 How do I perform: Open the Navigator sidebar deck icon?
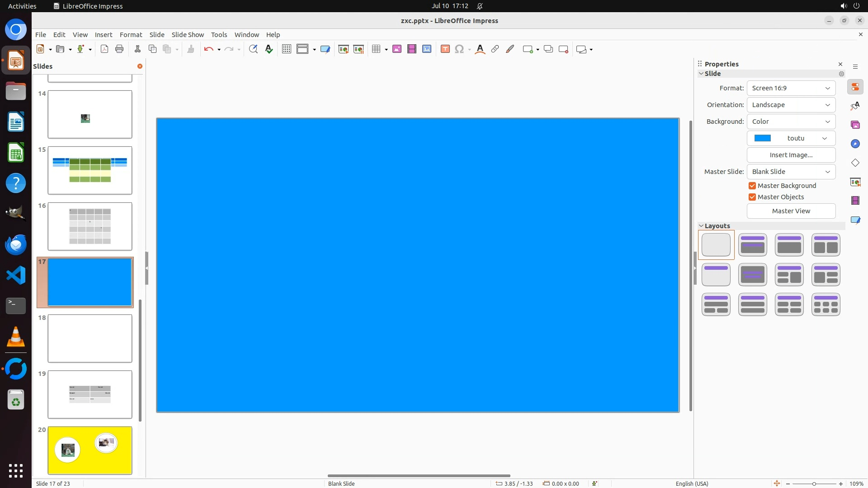(855, 144)
